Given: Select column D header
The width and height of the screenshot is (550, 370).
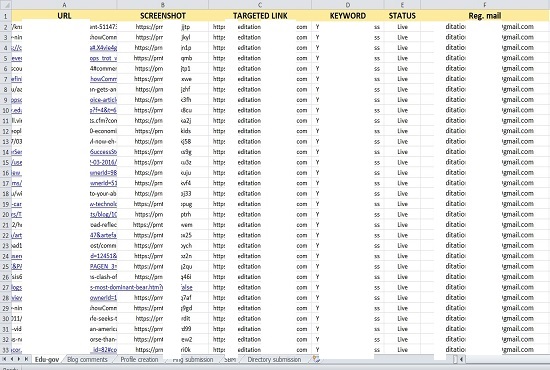Looking at the screenshot, I should 348,5.
